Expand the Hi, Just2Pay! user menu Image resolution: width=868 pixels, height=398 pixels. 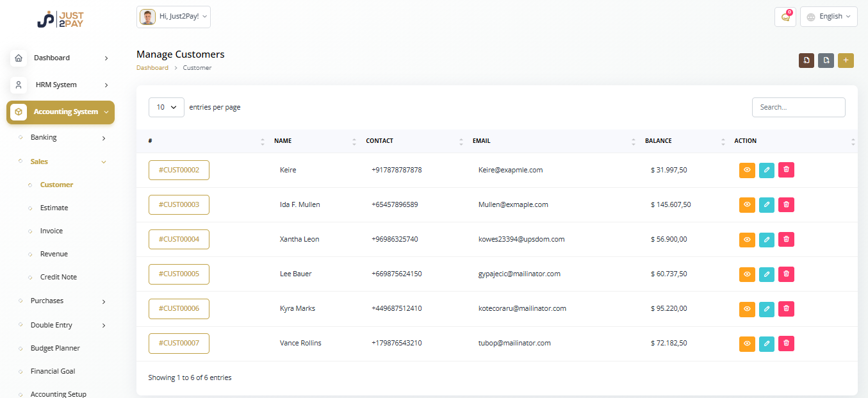click(x=174, y=17)
